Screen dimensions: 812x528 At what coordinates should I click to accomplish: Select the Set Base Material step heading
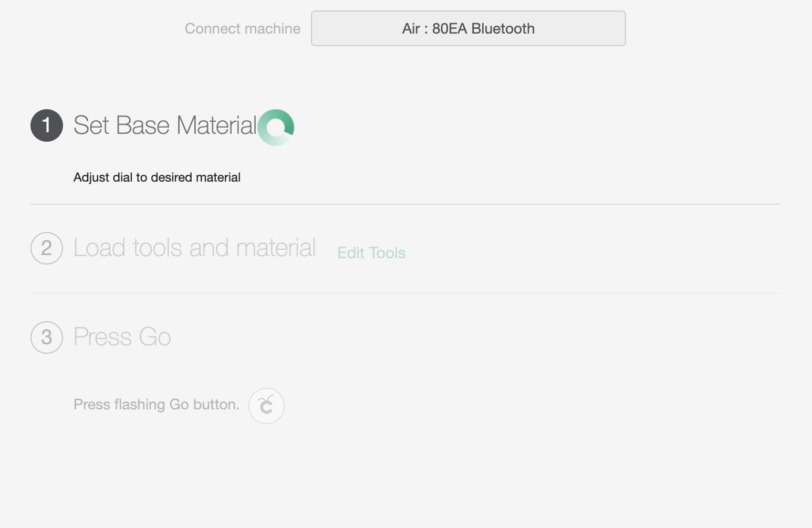[165, 125]
